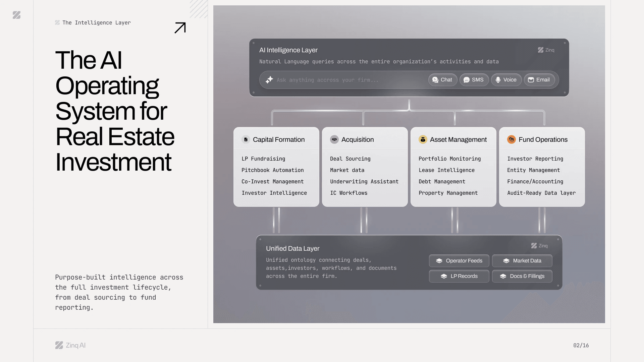Click the diagonal arrow icon near the heading
This screenshot has width=644, height=362.
point(180,28)
